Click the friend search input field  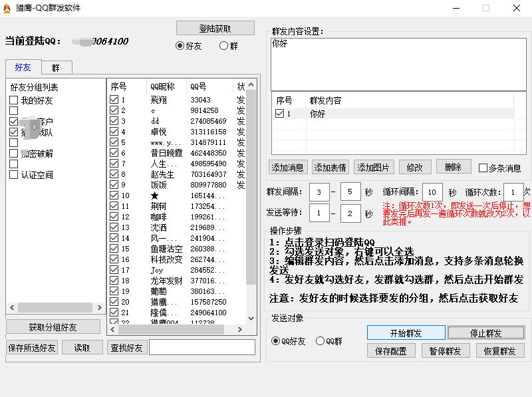pyautogui.click(x=202, y=348)
